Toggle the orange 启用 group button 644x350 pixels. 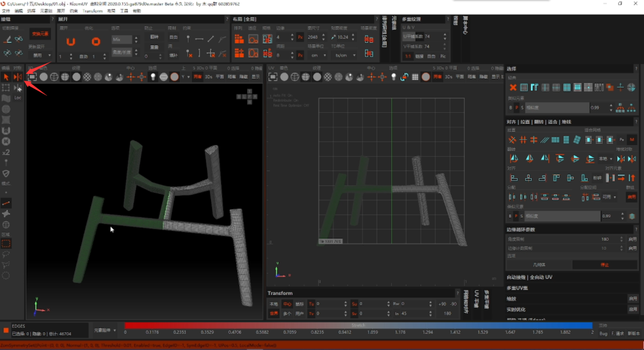pos(631,197)
